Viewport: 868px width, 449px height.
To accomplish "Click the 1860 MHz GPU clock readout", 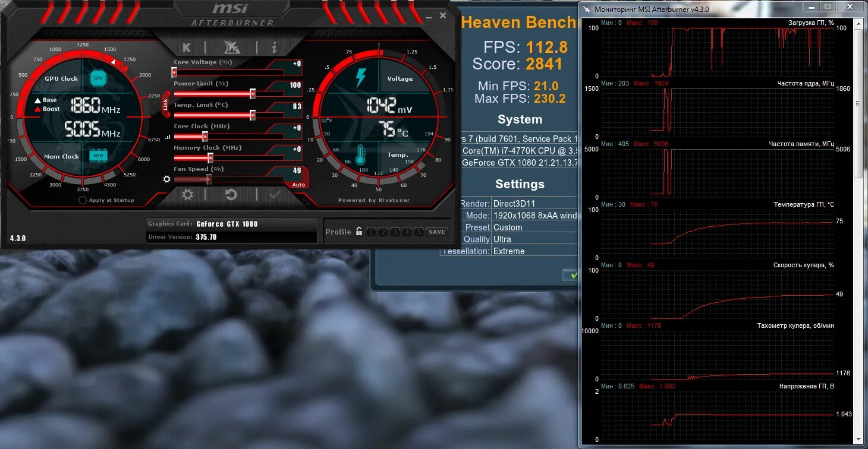I will pos(95,107).
